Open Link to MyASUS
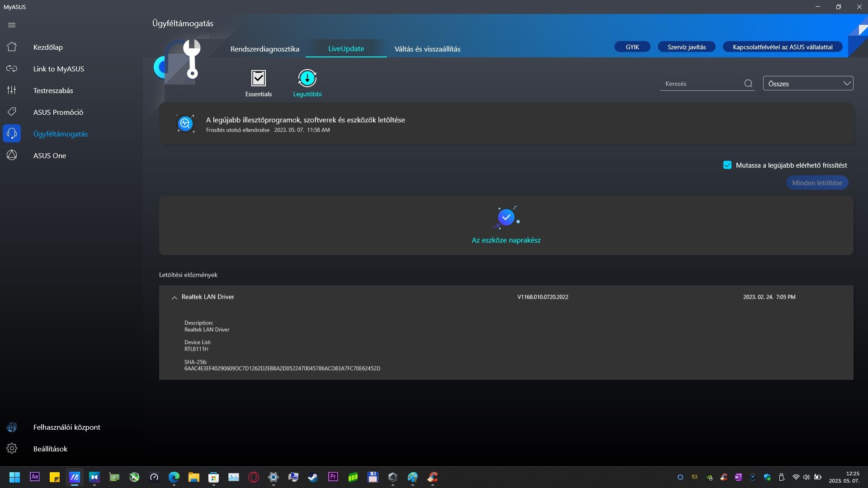Viewport: 868px width, 488px height. (x=58, y=69)
